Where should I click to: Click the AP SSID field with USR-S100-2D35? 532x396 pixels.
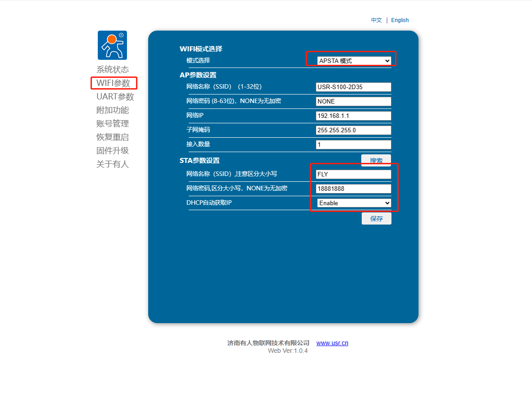(x=353, y=87)
